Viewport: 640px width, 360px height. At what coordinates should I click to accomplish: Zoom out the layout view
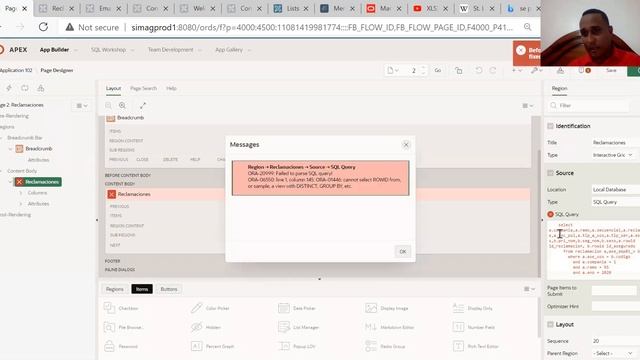108,106
